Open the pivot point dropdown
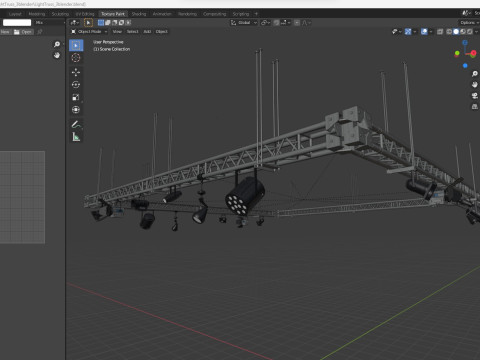 coord(266,23)
